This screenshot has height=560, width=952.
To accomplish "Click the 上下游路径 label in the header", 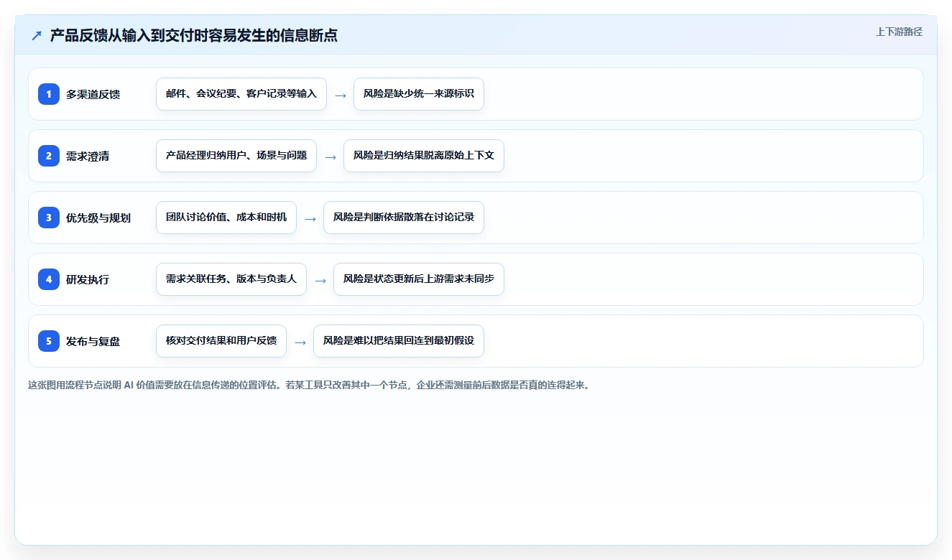I will (899, 32).
